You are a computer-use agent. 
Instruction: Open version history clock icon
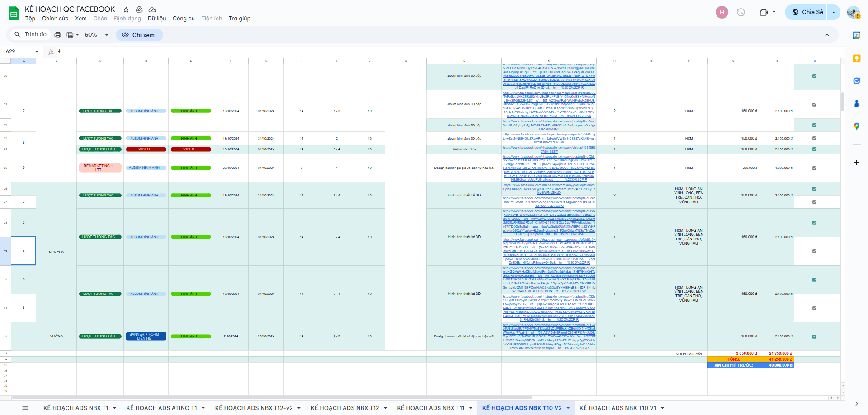coord(741,12)
